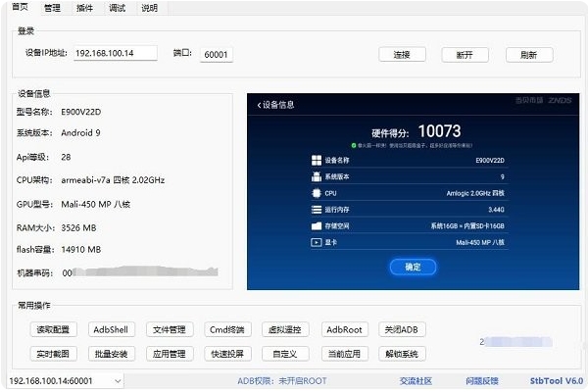Viewport: 588px width, 392px height.
Task: Click the 显卡 graphics card icon
Action: pos(316,240)
